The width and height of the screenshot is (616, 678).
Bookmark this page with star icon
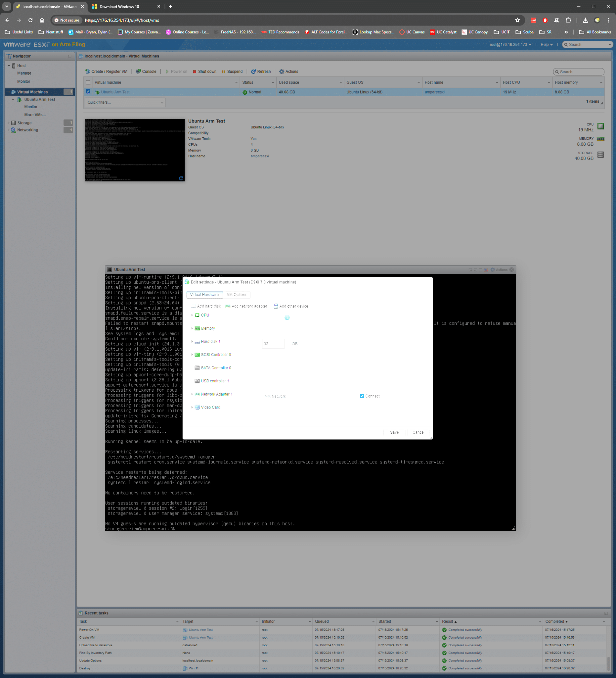[517, 20]
